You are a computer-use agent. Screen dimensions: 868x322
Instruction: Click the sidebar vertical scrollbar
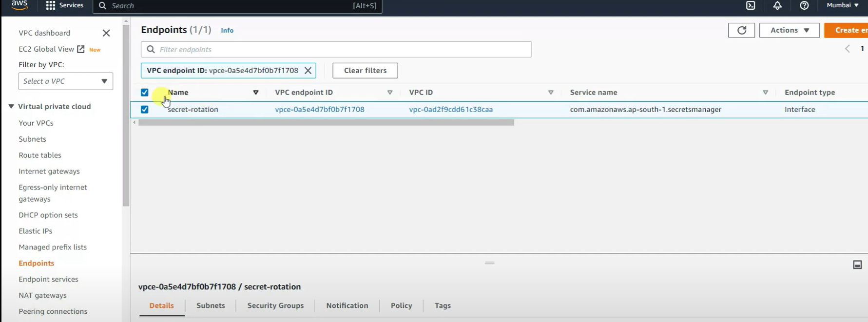tap(126, 116)
